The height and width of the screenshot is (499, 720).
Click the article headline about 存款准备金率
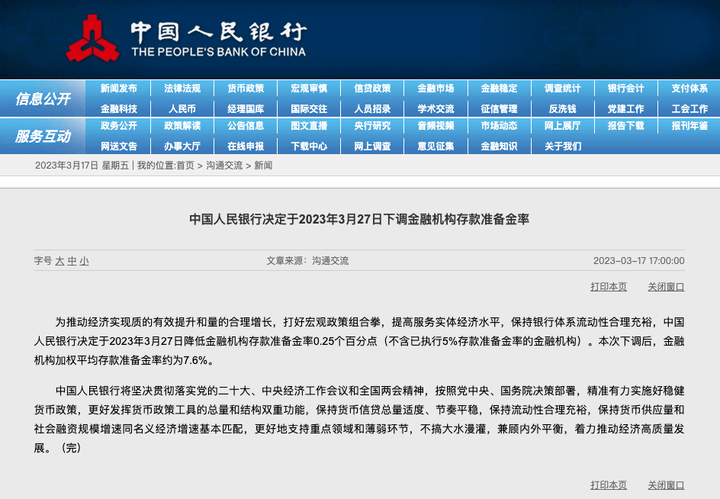pos(359,219)
